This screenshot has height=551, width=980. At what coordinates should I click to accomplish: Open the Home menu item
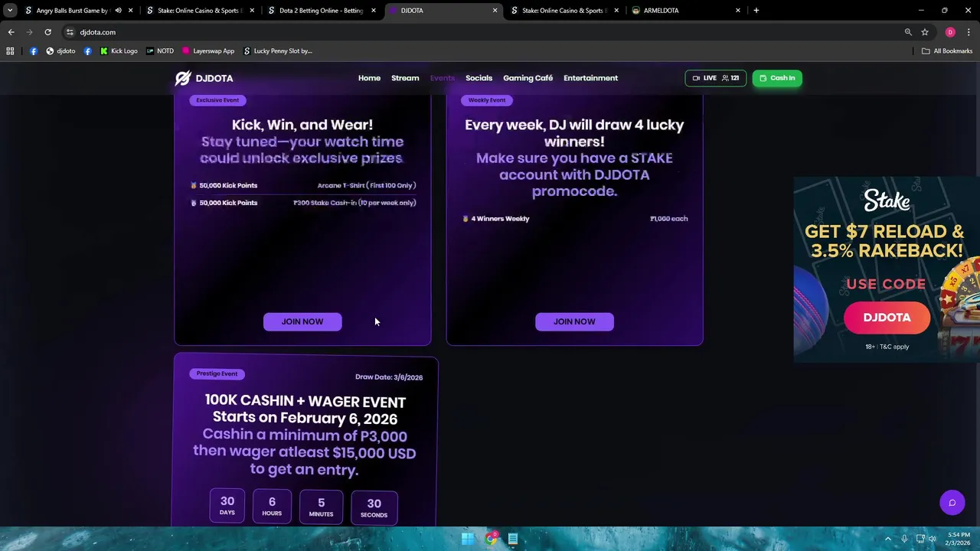click(x=369, y=78)
